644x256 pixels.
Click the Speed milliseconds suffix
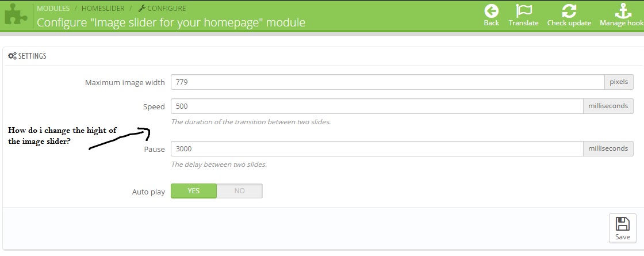pyautogui.click(x=608, y=106)
